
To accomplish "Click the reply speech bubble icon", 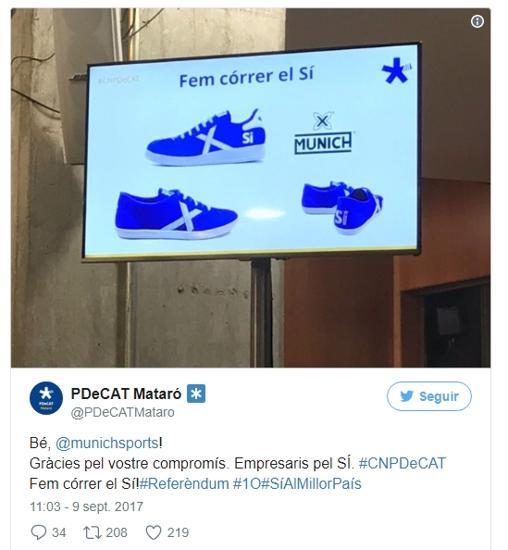I will click(39, 532).
